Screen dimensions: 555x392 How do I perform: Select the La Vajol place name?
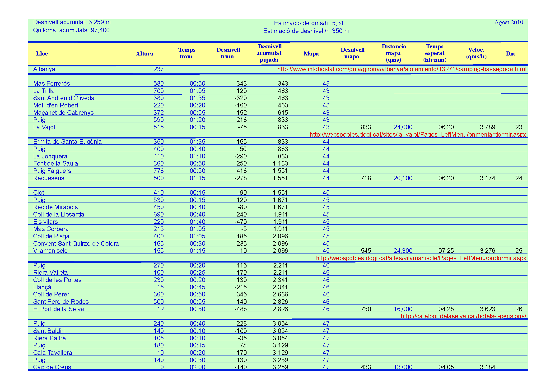[44, 127]
